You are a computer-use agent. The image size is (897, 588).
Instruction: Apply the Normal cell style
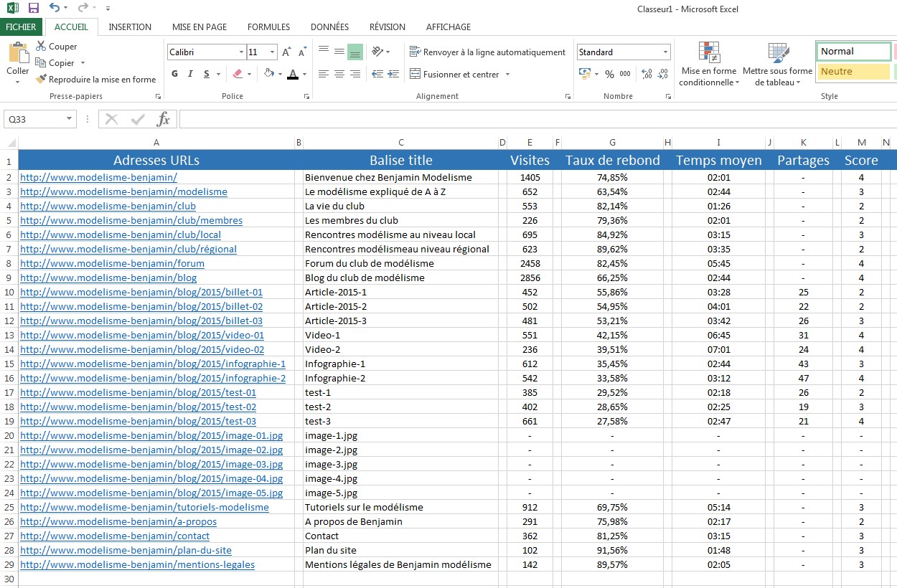(853, 52)
